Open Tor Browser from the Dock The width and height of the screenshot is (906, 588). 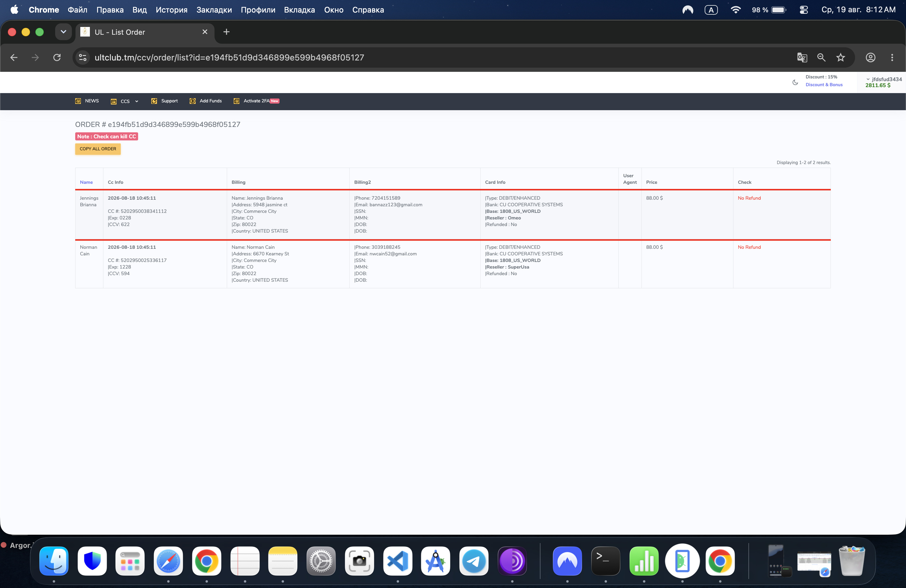coord(512,561)
